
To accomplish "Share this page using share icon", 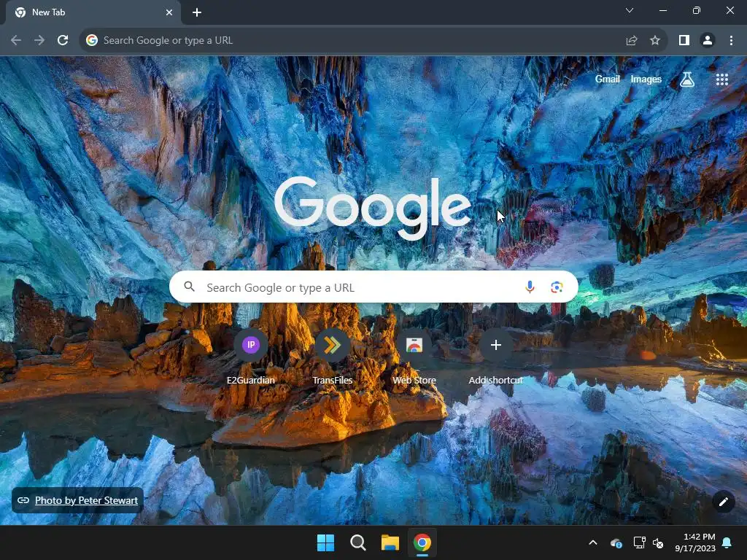I will click(632, 41).
